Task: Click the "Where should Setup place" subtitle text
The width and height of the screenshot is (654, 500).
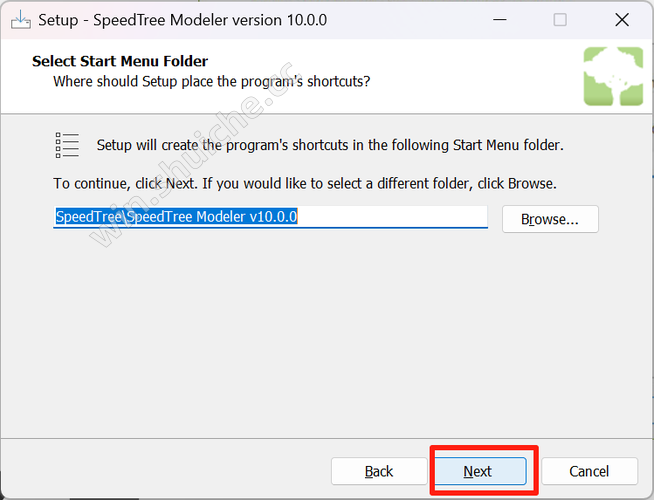Action: coord(212,81)
